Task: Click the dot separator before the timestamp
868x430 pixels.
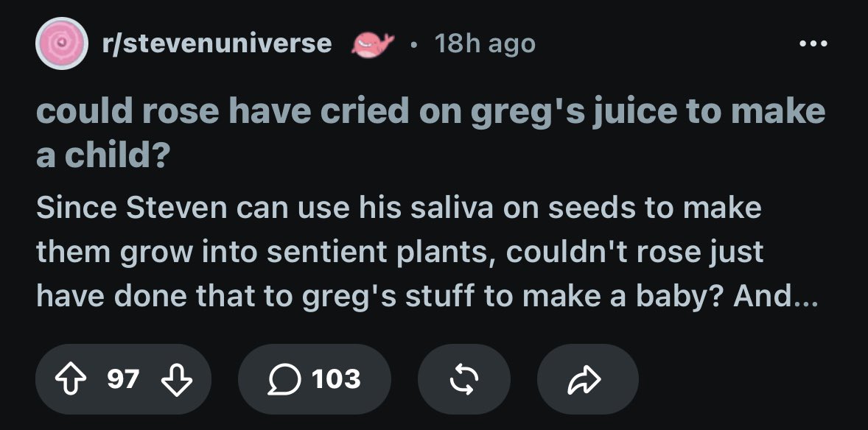Action: (413, 45)
